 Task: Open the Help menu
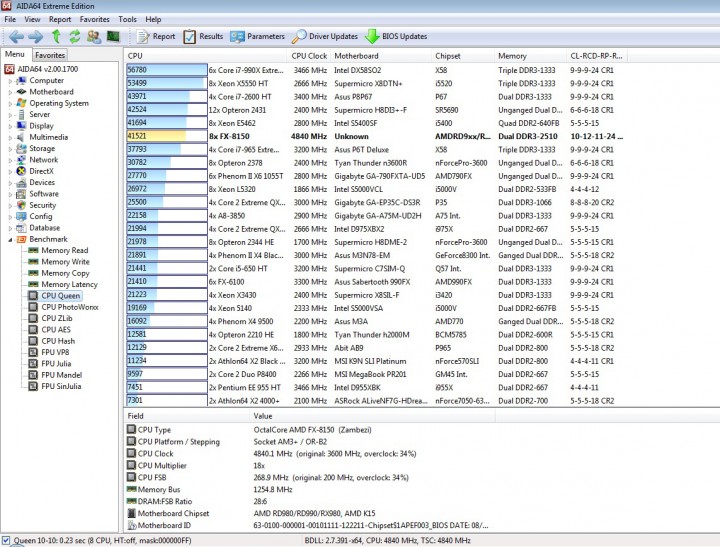point(153,19)
